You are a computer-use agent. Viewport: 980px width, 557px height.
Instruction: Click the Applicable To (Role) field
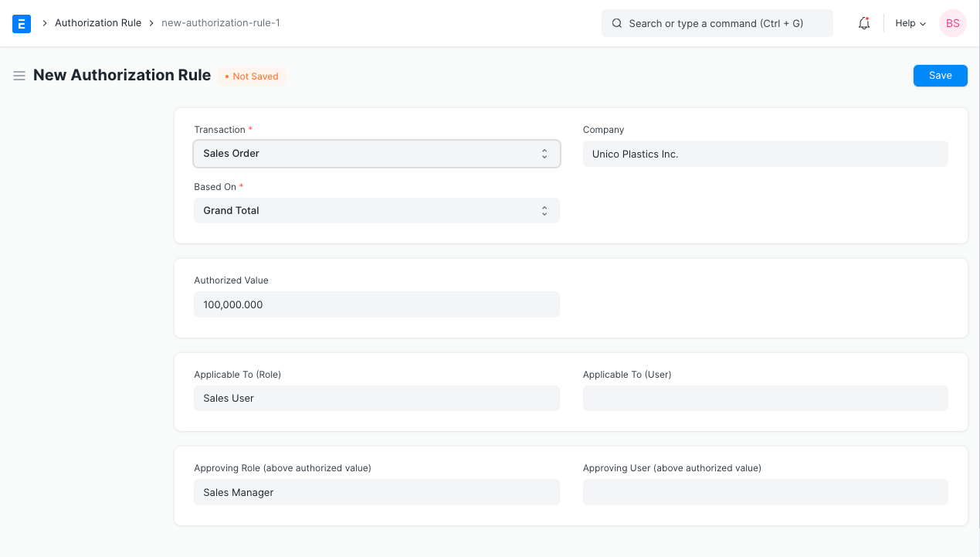376,399
